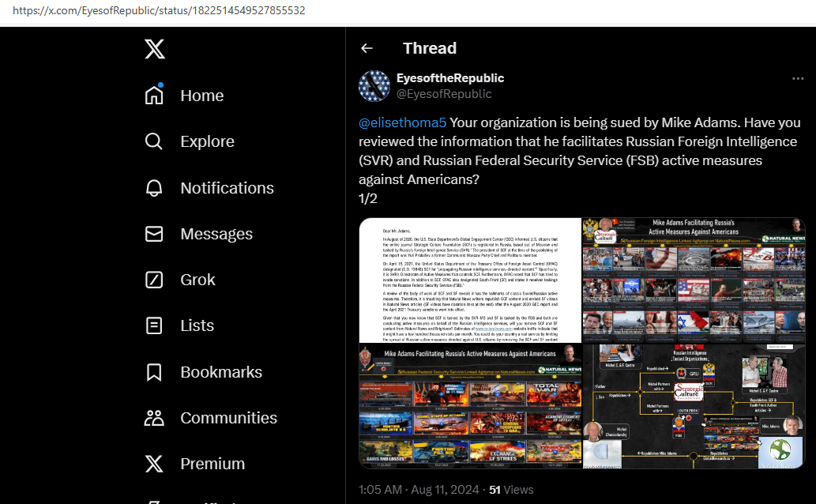Open Grok via its slash icon

tap(154, 280)
